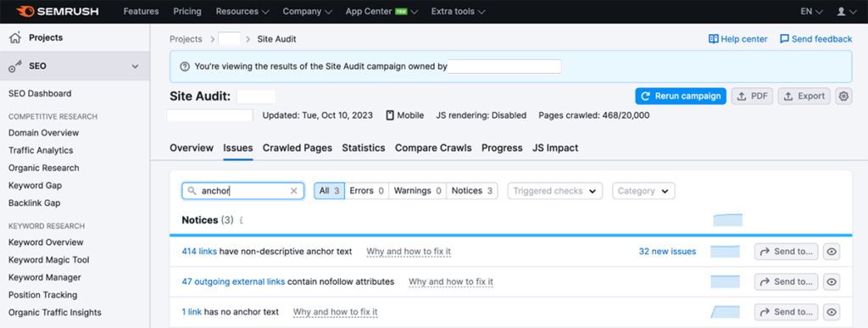The image size is (868, 328).
Task: Switch to the Crawled Pages tab
Action: tap(298, 147)
